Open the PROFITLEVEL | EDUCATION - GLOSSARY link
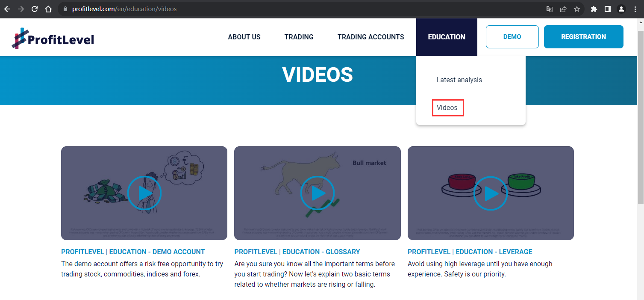This screenshot has height=300, width=644. coord(297,252)
